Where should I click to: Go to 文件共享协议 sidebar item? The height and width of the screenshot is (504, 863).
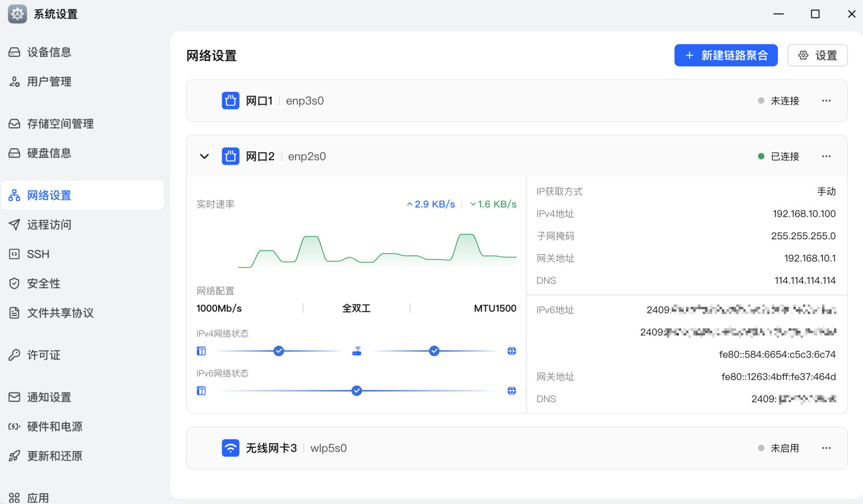pos(60,313)
